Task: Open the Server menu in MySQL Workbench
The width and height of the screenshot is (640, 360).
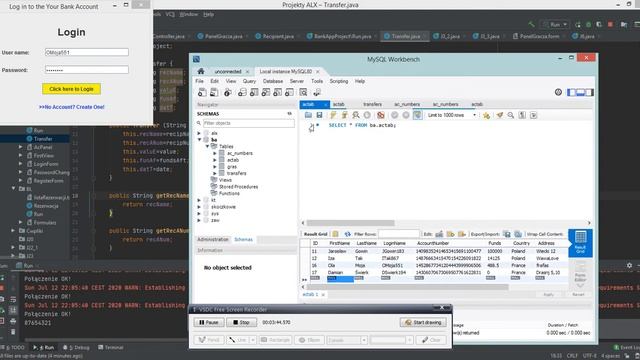Action: click(297, 81)
